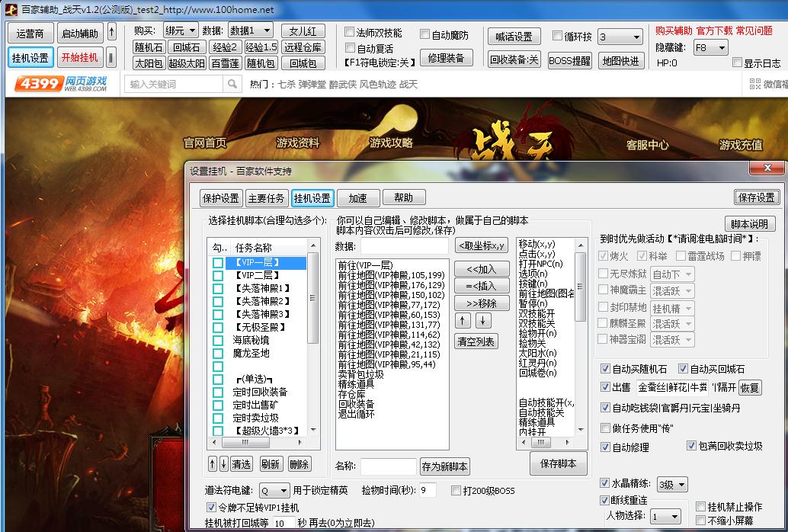Click the 恢复 button next to 出售
Screen dimensions: 788x532
(749, 388)
